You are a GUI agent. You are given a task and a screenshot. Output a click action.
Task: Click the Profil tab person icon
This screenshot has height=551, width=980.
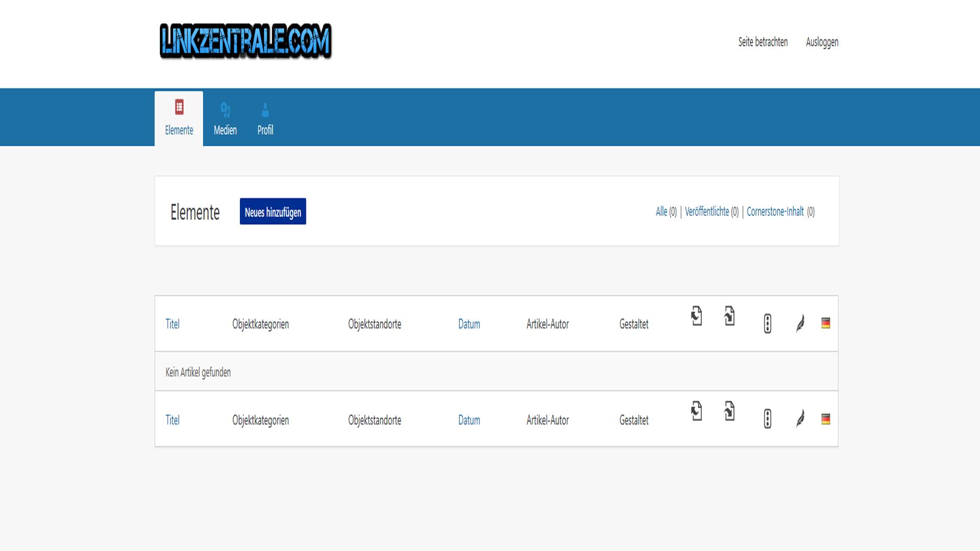click(265, 110)
